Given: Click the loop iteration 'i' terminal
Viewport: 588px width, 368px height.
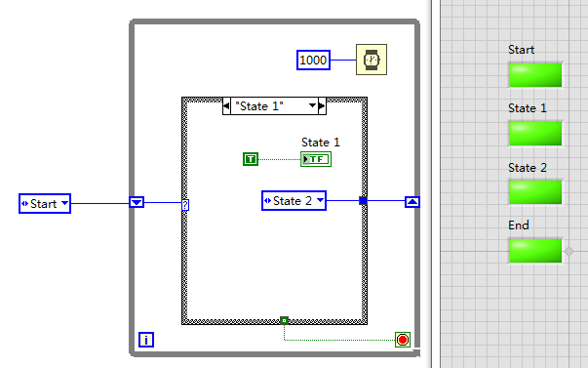Looking at the screenshot, I should (x=146, y=340).
